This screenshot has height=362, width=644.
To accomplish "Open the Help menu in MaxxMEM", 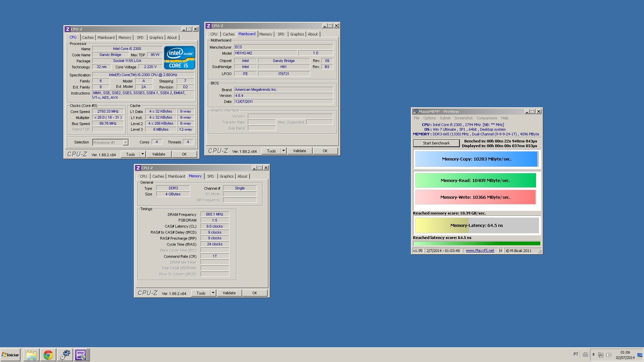I will point(504,118).
